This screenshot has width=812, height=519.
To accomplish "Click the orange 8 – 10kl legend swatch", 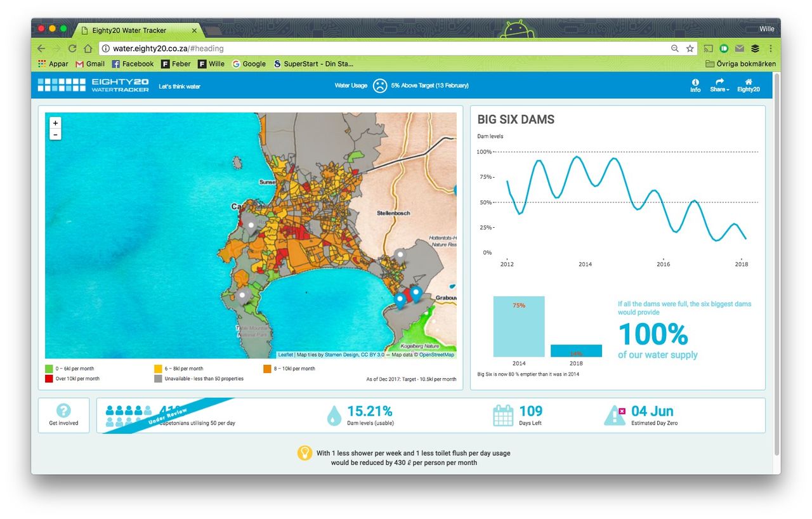I will [x=267, y=369].
